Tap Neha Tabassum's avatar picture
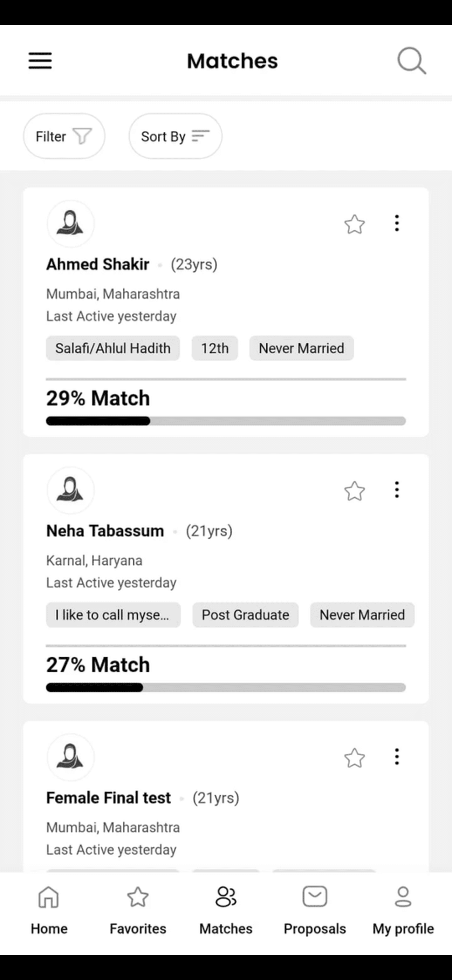 [x=70, y=490]
